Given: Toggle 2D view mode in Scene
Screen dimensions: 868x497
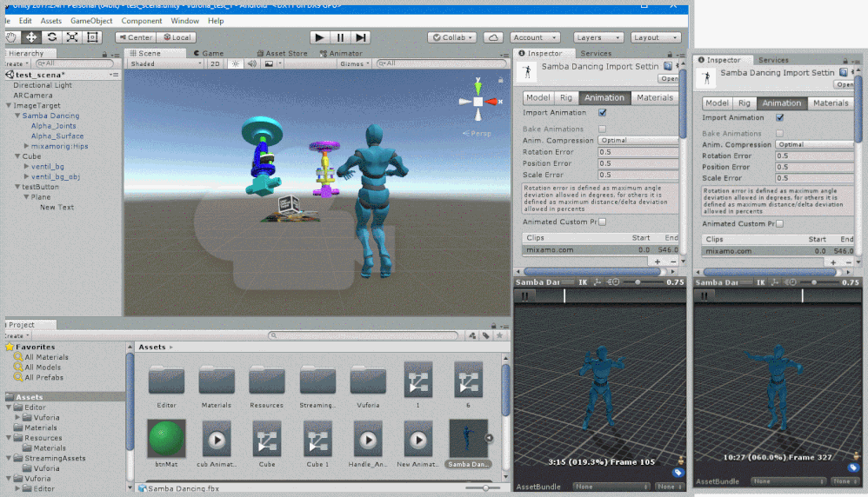Looking at the screenshot, I should (214, 63).
